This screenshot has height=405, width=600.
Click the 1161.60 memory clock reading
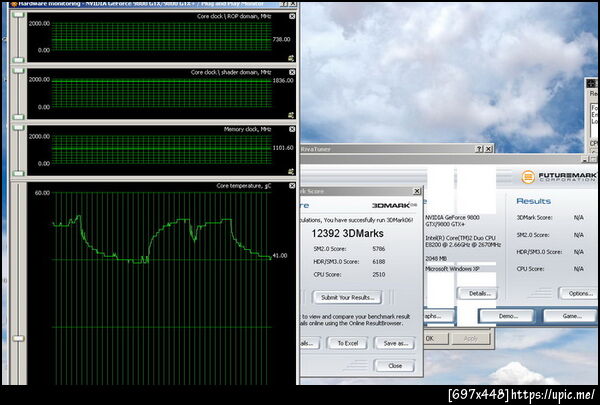(x=283, y=148)
